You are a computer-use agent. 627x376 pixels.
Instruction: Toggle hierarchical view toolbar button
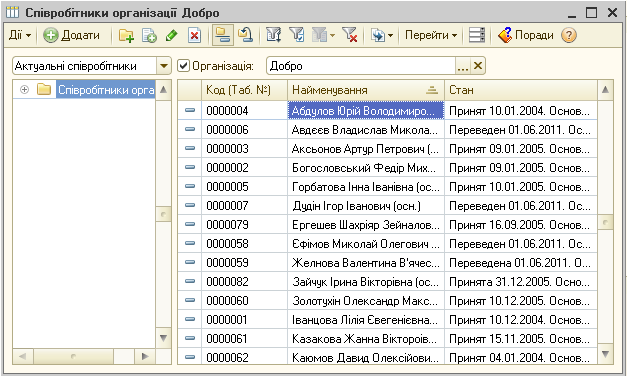[x=222, y=35]
